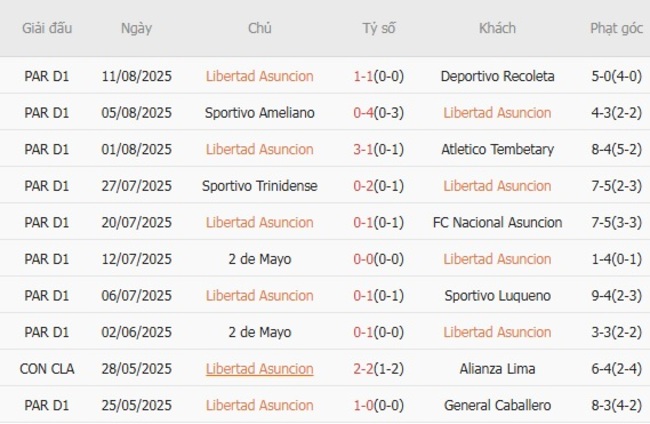Click underlined Libertad Asuncion in CON CLA row
This screenshot has width=650, height=424.
259,368
